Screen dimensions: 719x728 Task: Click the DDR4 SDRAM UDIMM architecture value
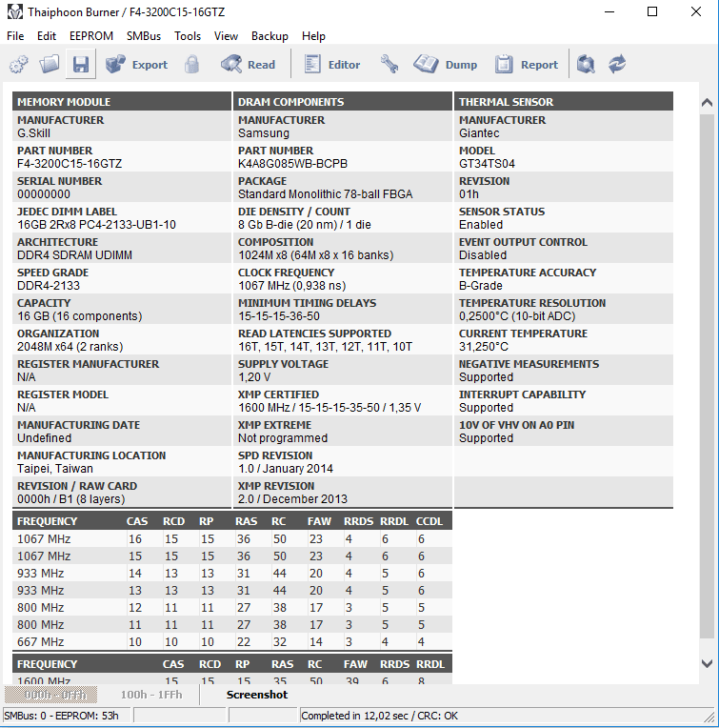[74, 255]
